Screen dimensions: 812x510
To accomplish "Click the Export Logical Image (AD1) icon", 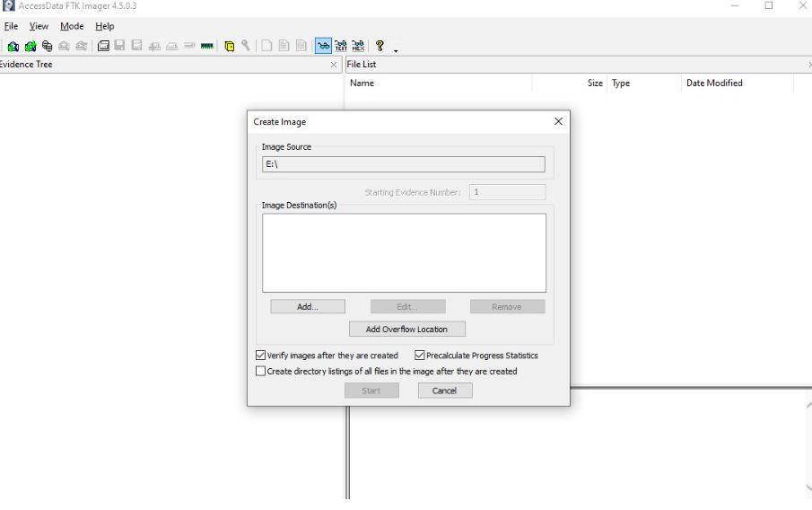I will [x=136, y=46].
